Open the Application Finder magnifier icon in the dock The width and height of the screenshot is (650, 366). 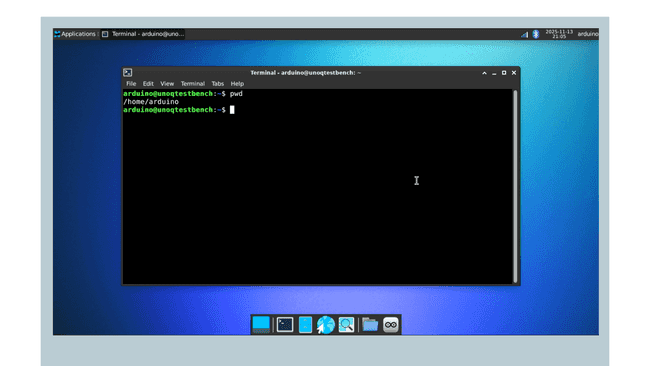pyautogui.click(x=346, y=325)
